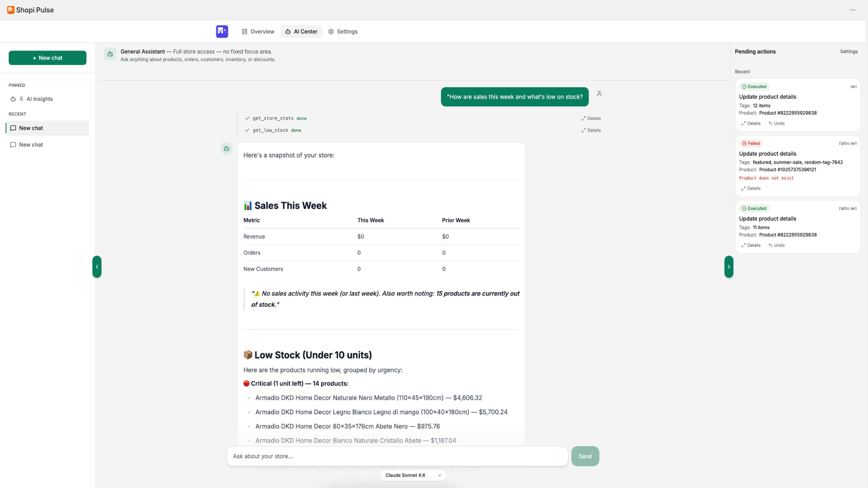Click the 'Sales This Week' heading
Viewport: 868px width, 488px height.
click(x=285, y=206)
